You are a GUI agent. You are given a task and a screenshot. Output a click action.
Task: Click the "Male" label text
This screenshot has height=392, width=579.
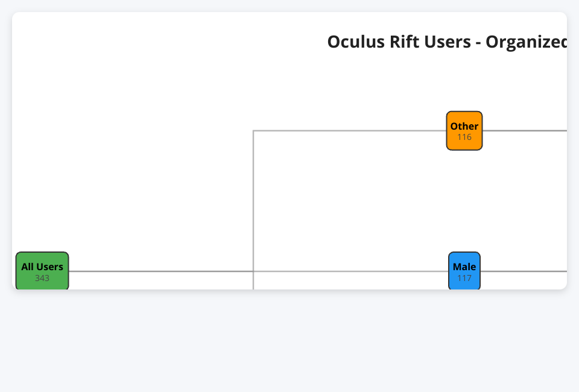pos(464,267)
